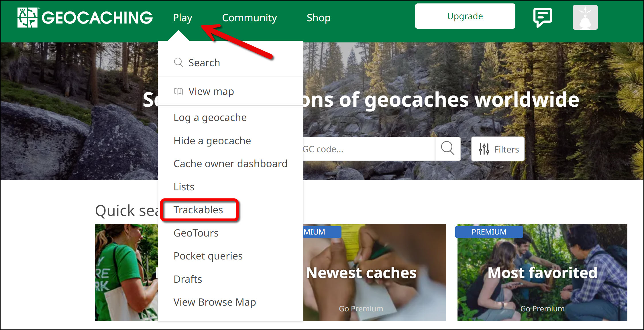Open the profile avatar menu
This screenshot has height=330, width=644.
585,17
